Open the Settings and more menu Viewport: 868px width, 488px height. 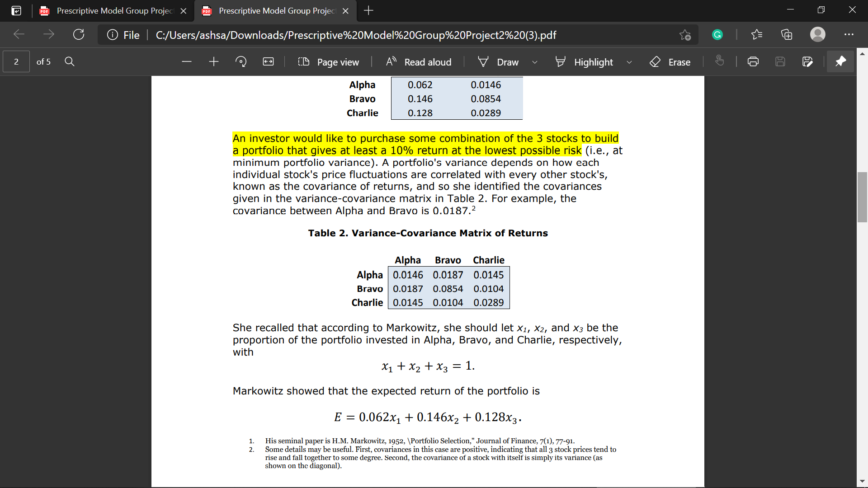[x=849, y=35]
